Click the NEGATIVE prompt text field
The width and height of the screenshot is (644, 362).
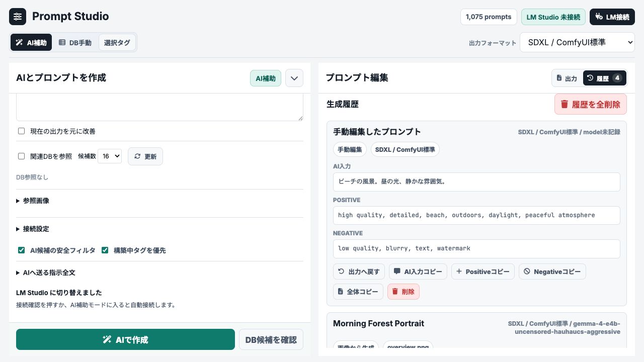tap(476, 248)
